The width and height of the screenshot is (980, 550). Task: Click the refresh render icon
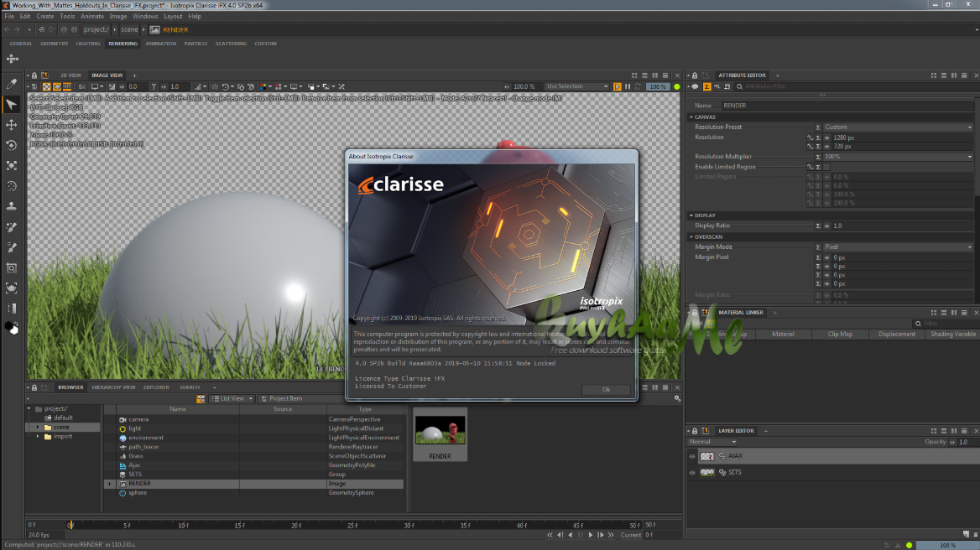638,87
